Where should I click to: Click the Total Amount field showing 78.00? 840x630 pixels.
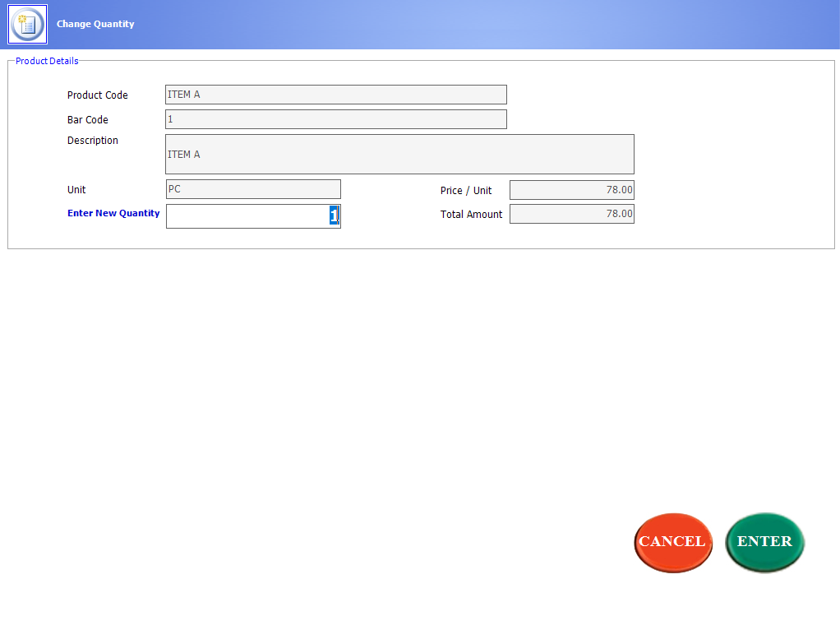click(x=571, y=213)
